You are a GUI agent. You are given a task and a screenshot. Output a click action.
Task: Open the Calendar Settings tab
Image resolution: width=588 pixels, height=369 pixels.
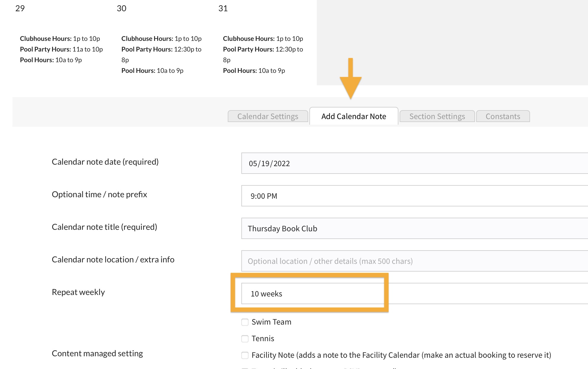point(268,116)
